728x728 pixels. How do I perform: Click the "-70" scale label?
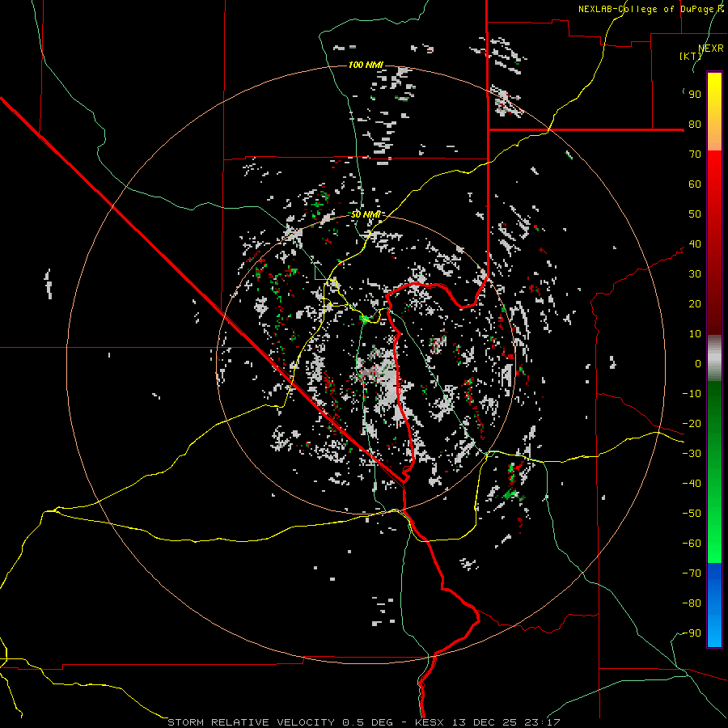[x=692, y=574]
